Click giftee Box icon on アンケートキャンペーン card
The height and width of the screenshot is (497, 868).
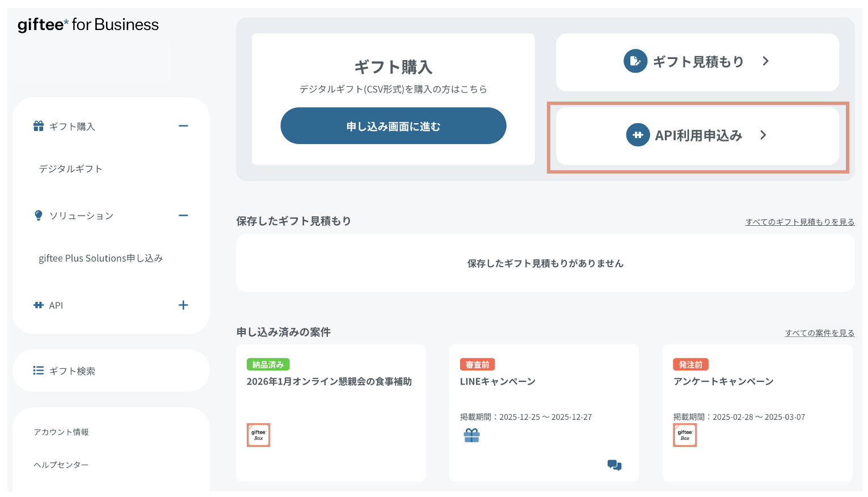point(685,435)
